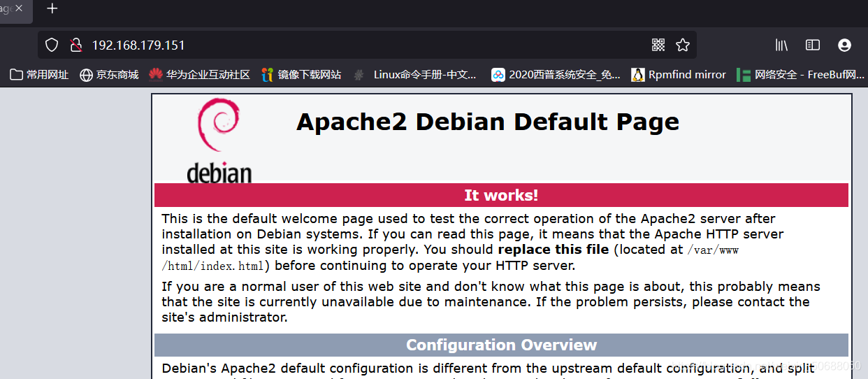Click the tracking protection shield icon
Screen dimensions: 868x379
coord(52,45)
